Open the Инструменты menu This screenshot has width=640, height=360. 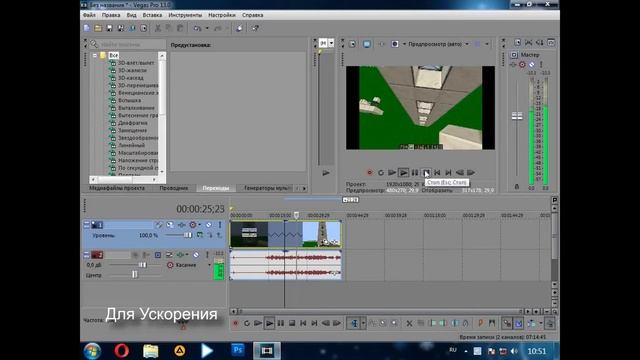pyautogui.click(x=185, y=15)
